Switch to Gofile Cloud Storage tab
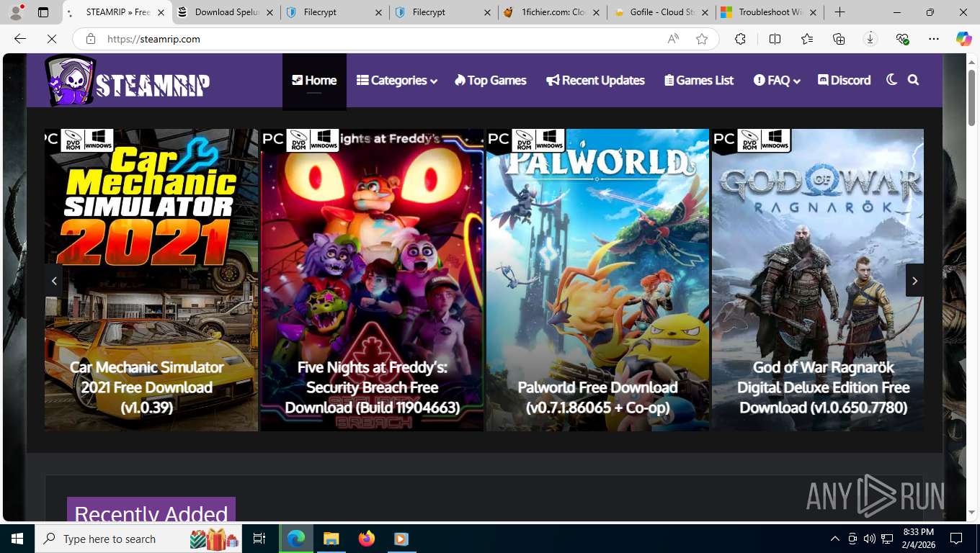 pos(661,12)
